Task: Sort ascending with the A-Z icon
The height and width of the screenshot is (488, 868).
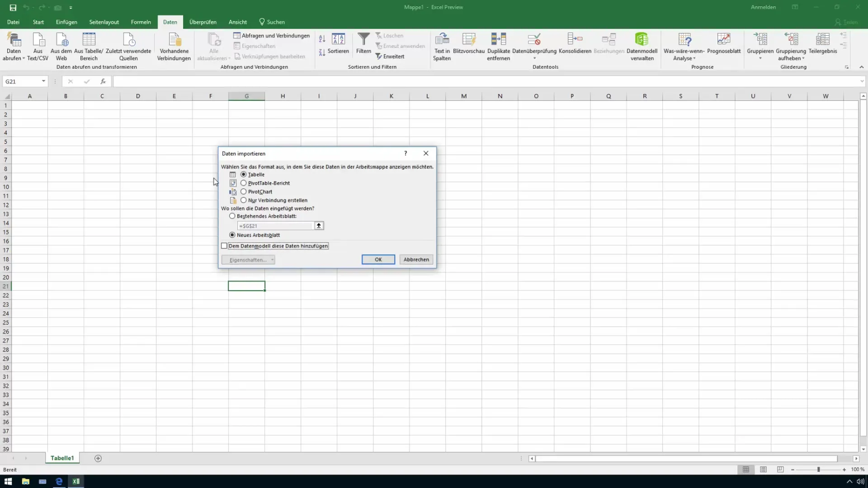Action: click(322, 39)
